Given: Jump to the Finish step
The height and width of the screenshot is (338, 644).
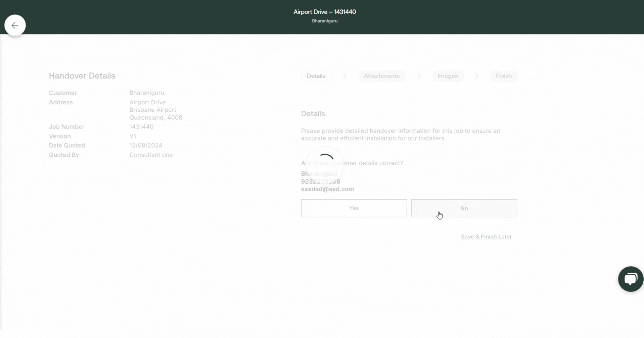Looking at the screenshot, I should (504, 76).
